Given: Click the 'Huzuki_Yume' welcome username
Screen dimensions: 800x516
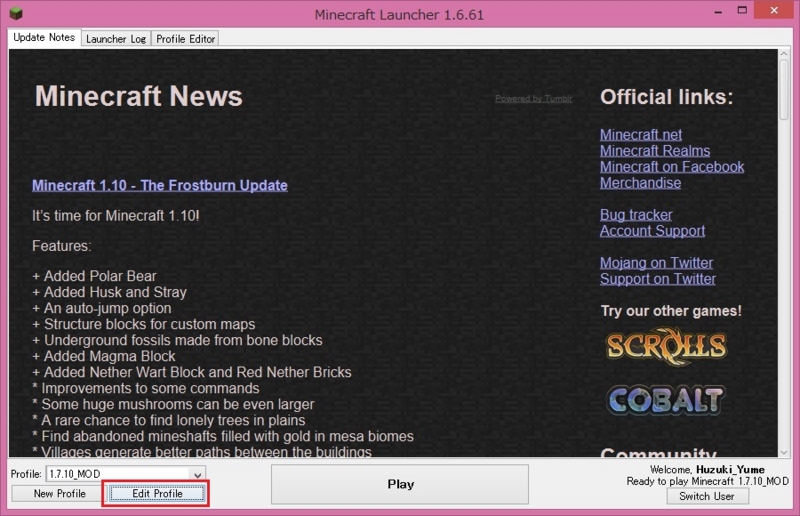Looking at the screenshot, I should click(x=731, y=470).
